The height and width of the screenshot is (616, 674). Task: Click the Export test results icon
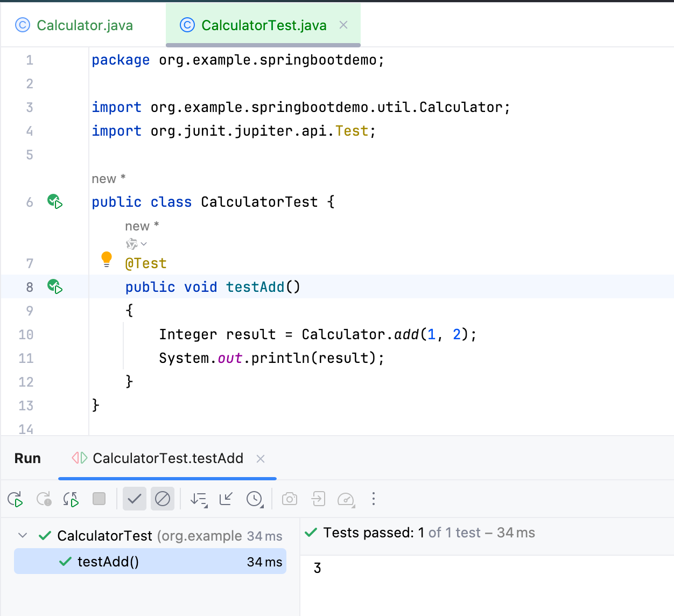[x=318, y=499]
